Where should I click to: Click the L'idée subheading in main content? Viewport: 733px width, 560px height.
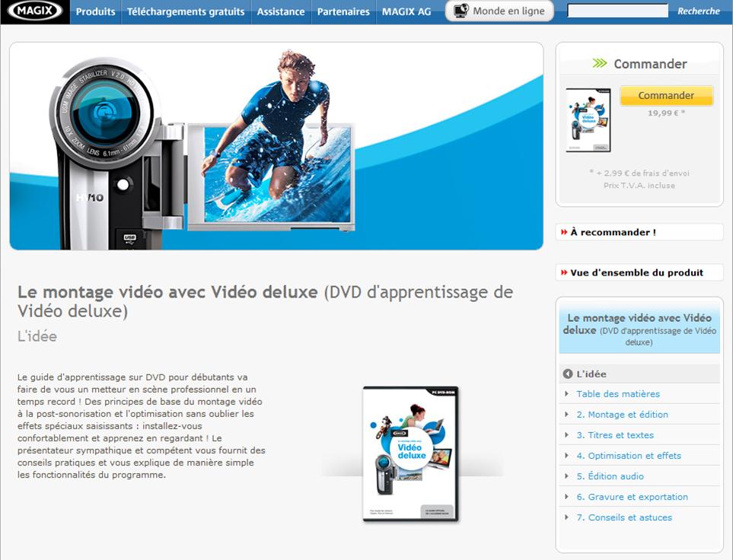pos(37,336)
